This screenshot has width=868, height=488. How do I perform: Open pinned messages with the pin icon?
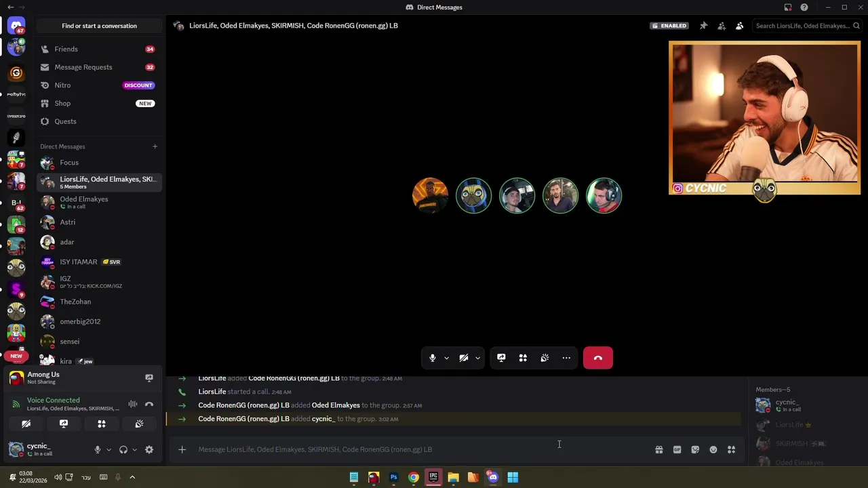pyautogui.click(x=703, y=26)
